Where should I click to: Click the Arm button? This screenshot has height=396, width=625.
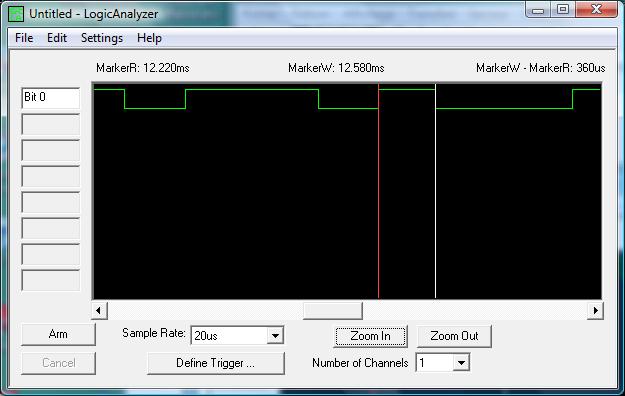[x=58, y=334]
